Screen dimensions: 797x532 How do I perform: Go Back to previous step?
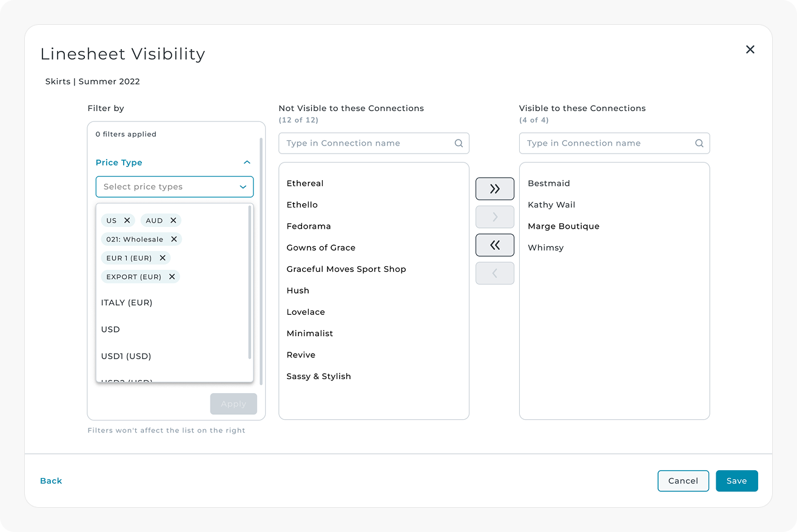tap(51, 481)
